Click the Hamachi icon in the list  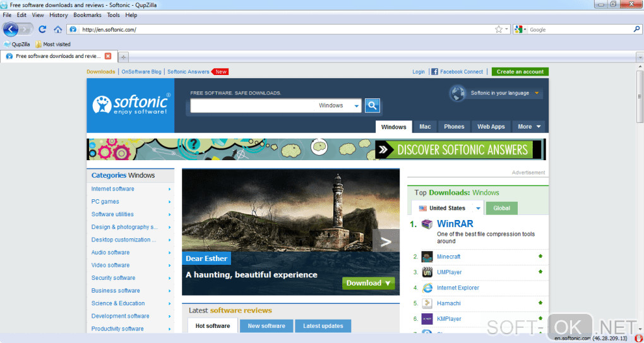click(427, 304)
